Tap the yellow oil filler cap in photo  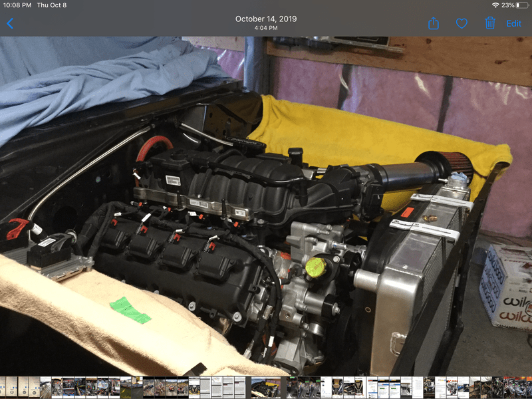click(314, 267)
